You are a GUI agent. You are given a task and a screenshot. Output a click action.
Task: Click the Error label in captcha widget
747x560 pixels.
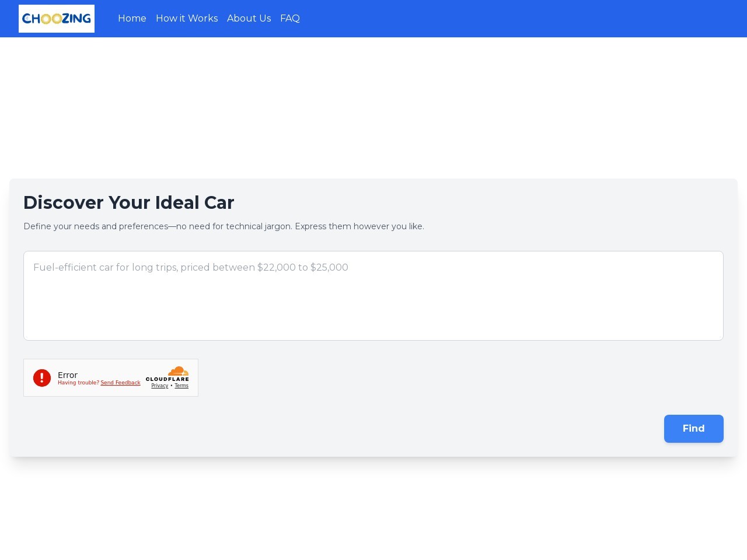[68, 375]
